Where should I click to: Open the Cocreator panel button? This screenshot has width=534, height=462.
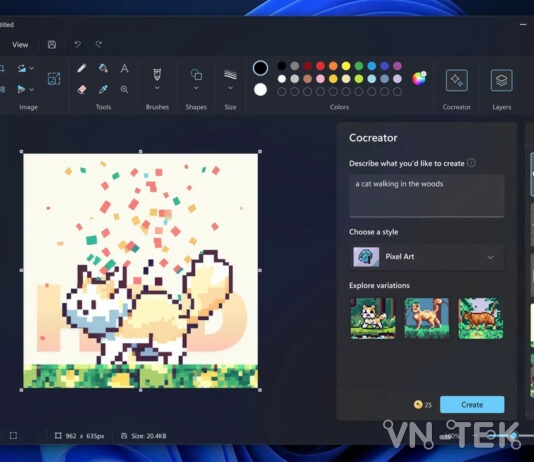[457, 80]
